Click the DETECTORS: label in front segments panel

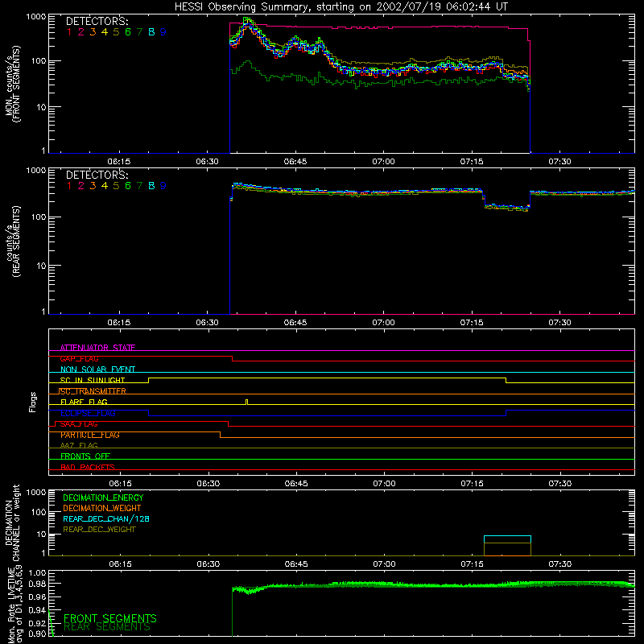coord(97,21)
